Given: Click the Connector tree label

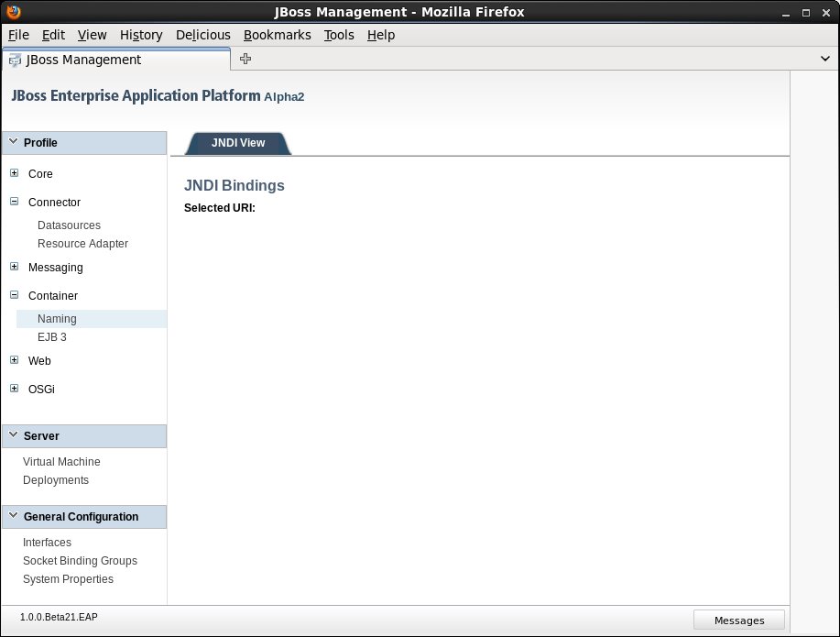Looking at the screenshot, I should click(54, 203).
